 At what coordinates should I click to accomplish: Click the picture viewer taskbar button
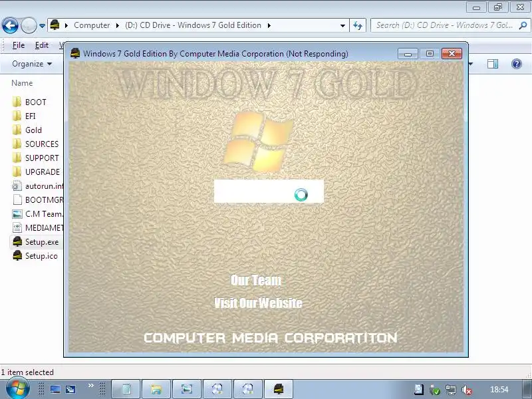pyautogui.click(x=187, y=389)
